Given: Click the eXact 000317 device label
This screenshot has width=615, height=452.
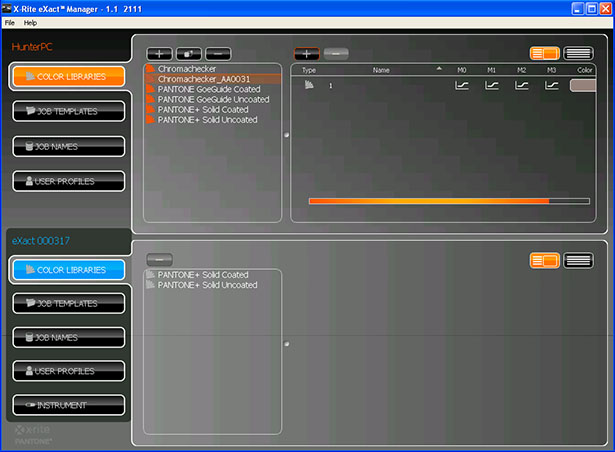Looking at the screenshot, I should (41, 241).
